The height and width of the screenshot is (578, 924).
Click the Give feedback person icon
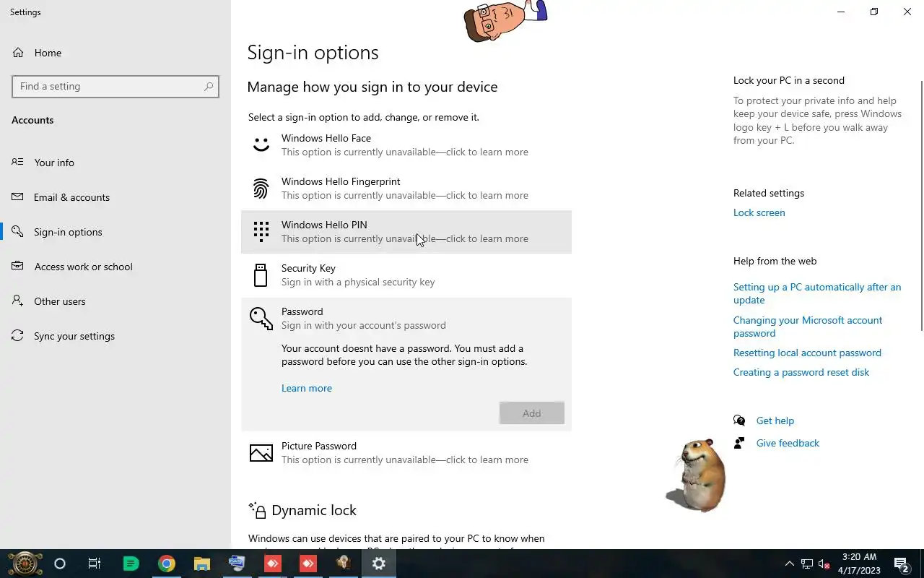(739, 443)
